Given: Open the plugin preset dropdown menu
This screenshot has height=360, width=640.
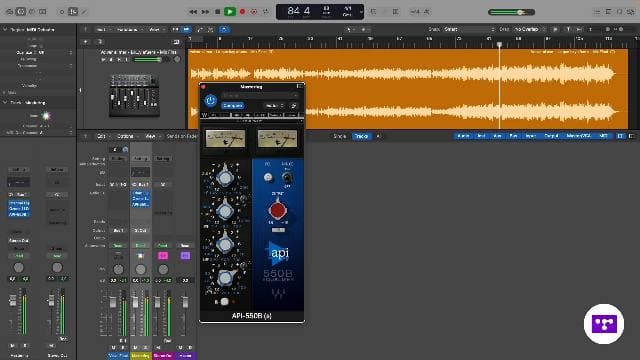Looking at the screenshot, I should click(x=260, y=96).
